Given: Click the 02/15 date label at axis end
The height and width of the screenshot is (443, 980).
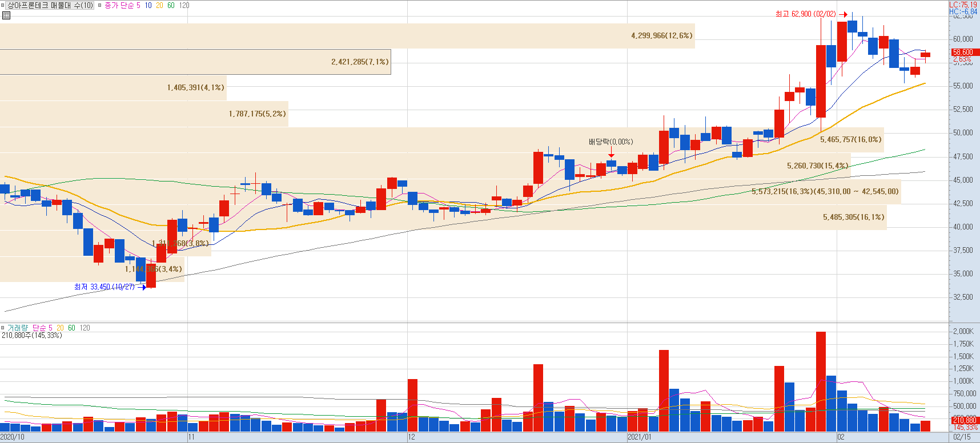Looking at the screenshot, I should click(962, 437).
